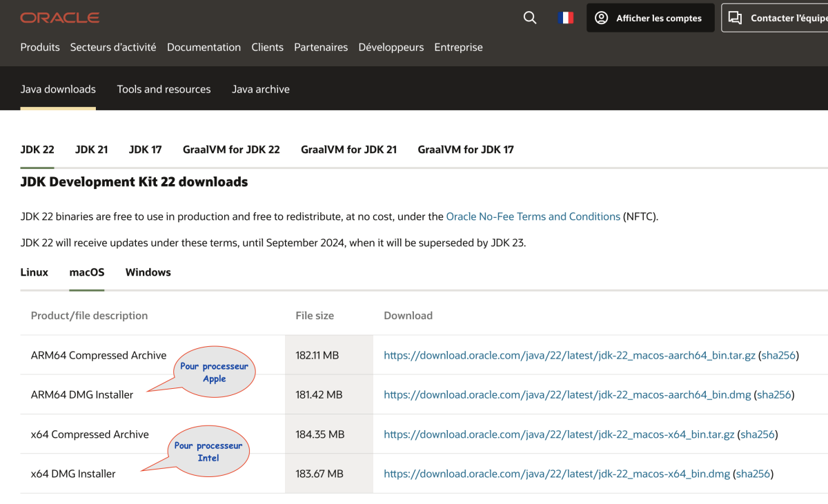Click the Oracle logo
Image resolution: width=828 pixels, height=504 pixels.
click(x=59, y=18)
